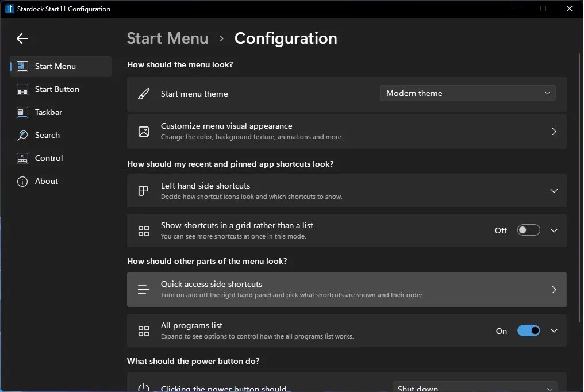The width and height of the screenshot is (584, 392).
Task: Click the layout icon beside Left hand side shortcuts
Action: coord(143,191)
